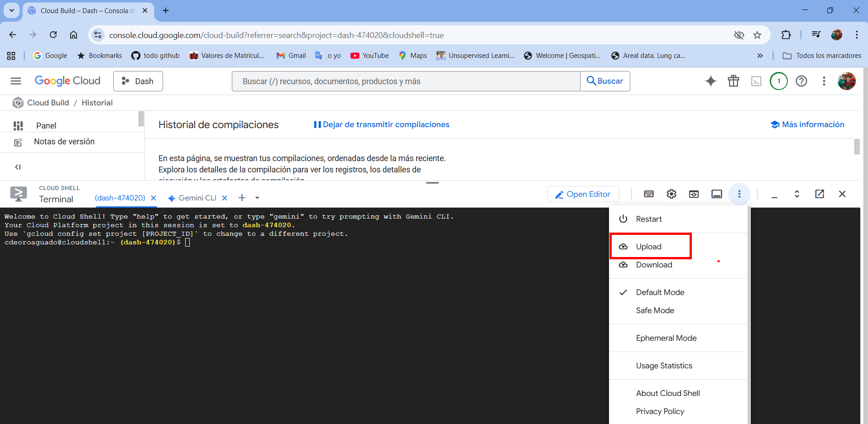Screen dimensions: 868x424
Task: Click the gift free trial icon
Action: coord(734,81)
